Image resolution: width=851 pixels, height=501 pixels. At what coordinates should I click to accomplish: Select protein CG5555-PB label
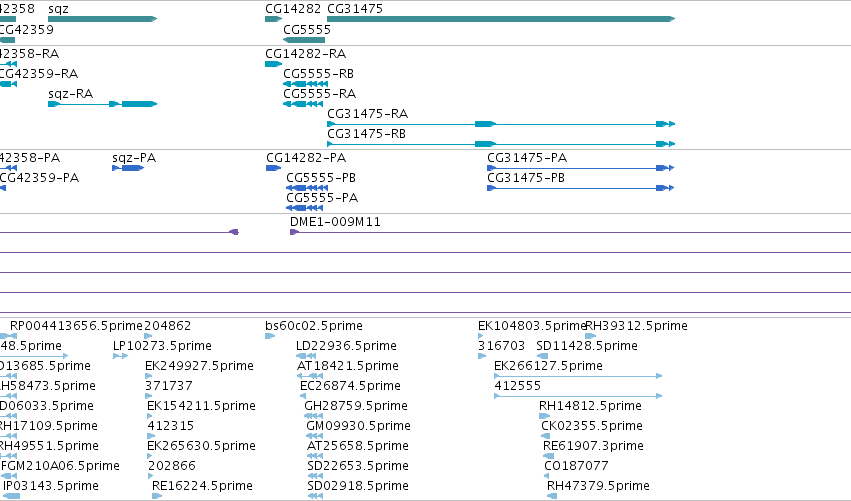click(x=321, y=178)
